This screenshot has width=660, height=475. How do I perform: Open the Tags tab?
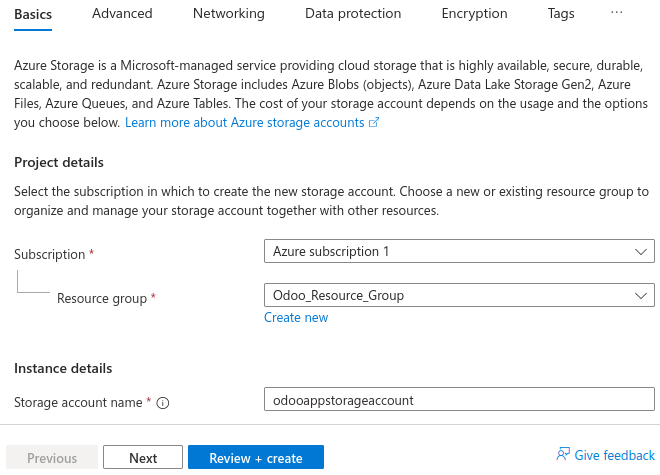[x=561, y=14]
